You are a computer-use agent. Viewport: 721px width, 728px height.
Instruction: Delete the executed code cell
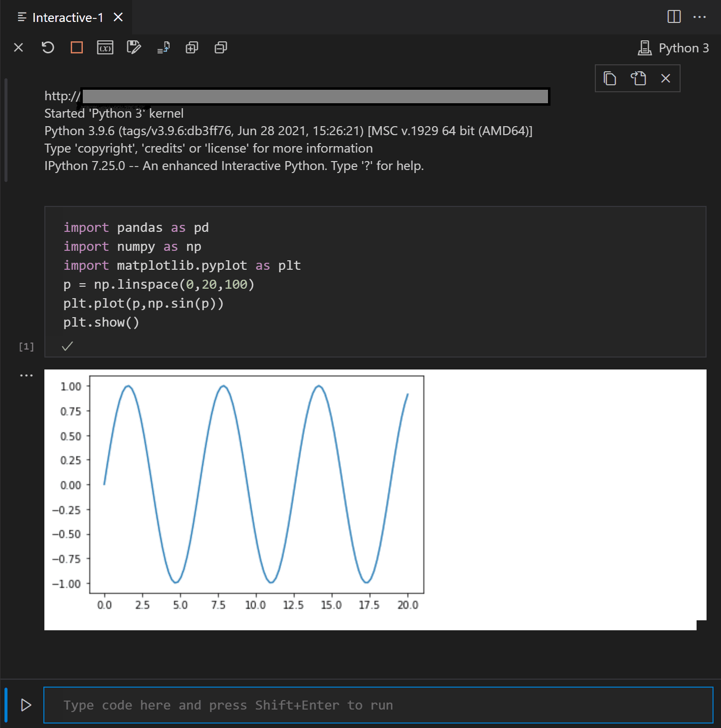click(666, 78)
